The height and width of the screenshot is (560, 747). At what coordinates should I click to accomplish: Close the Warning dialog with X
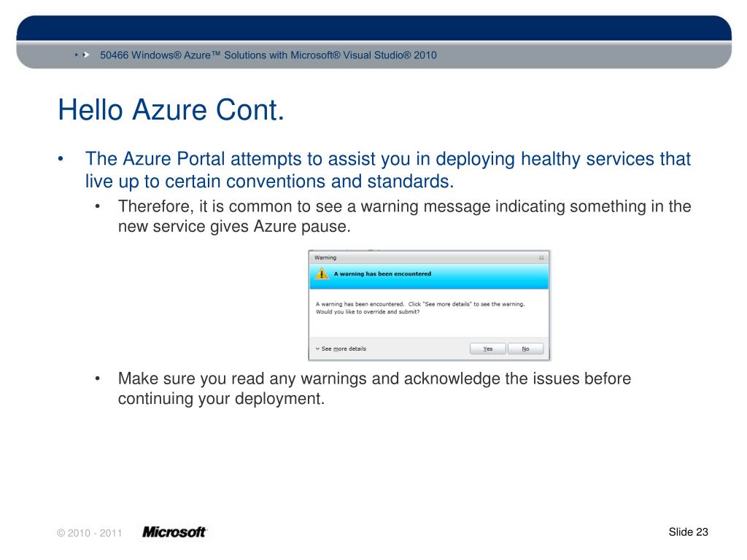click(541, 257)
